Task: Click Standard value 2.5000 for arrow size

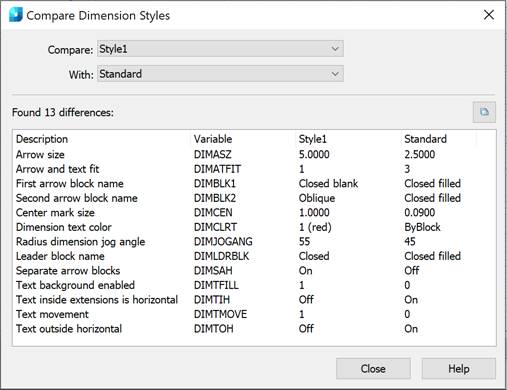Action: pyautogui.click(x=420, y=154)
